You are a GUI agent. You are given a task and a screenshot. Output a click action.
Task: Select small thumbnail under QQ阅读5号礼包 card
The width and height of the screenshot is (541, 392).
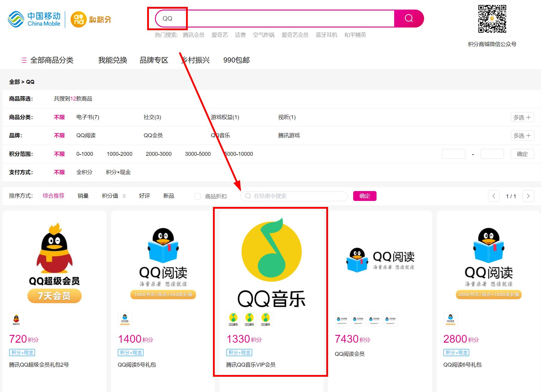point(125,319)
